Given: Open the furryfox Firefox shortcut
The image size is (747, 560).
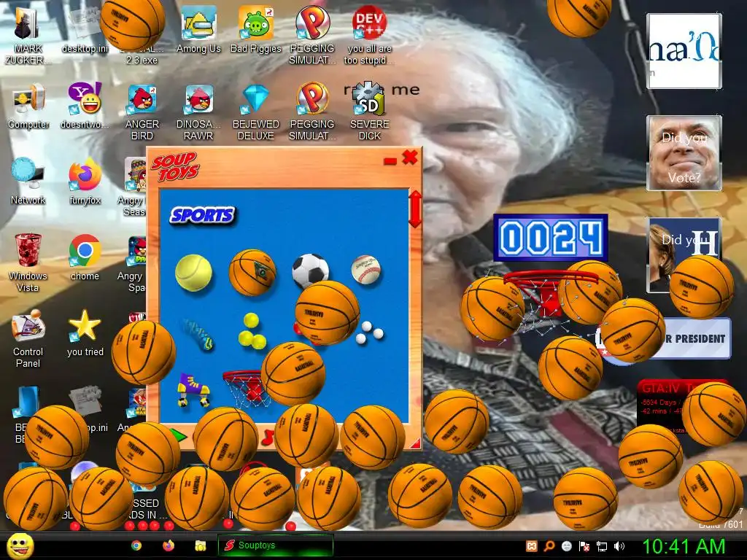Looking at the screenshot, I should 85,182.
